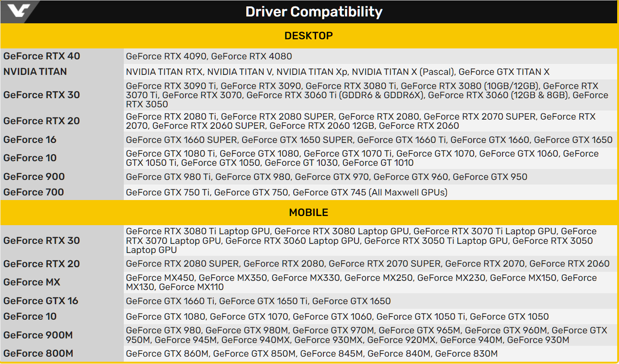Click the VideoCardz logo in the header
619x364 pixels.
coord(19,11)
